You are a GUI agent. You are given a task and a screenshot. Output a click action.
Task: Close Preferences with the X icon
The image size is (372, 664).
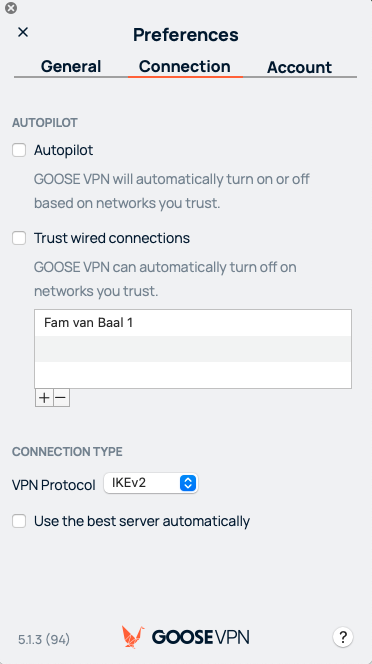(x=23, y=32)
